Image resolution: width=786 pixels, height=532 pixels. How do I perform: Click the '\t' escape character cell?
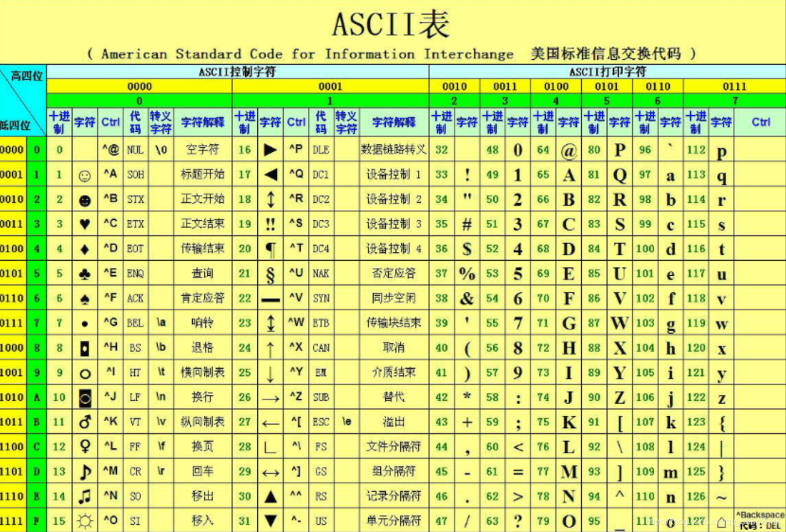coord(161,371)
